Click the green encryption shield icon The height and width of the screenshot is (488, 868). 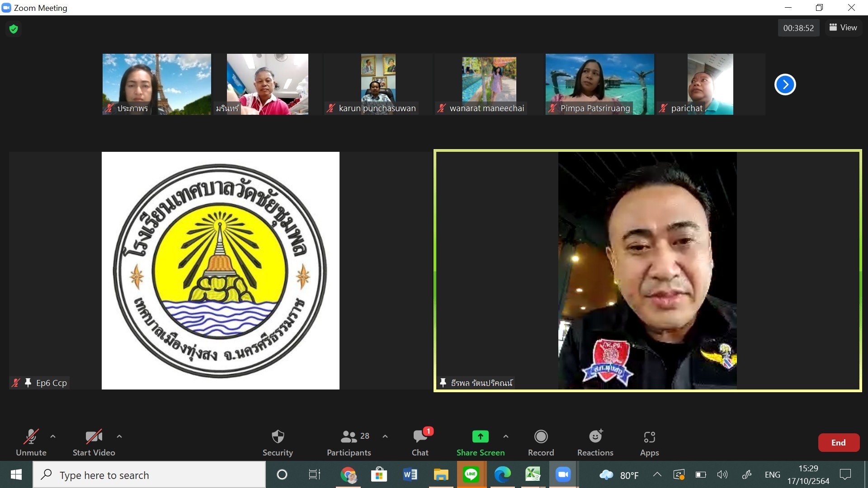tap(14, 29)
